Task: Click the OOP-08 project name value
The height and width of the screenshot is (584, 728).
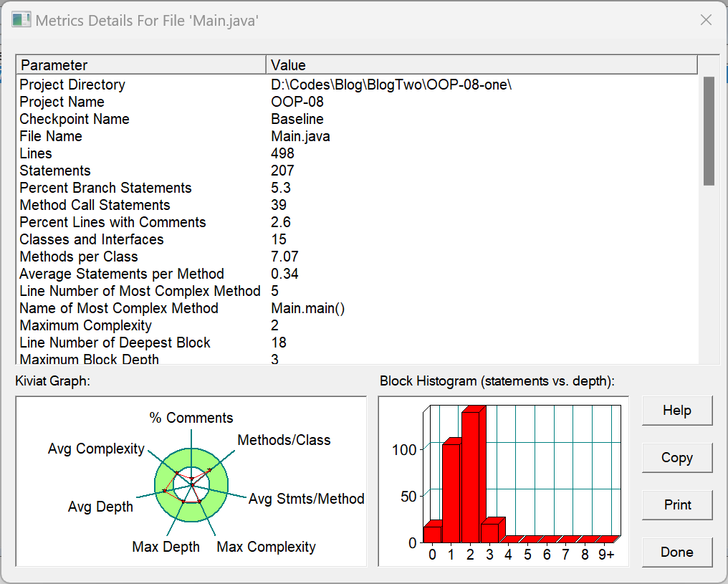Action: pos(297,102)
